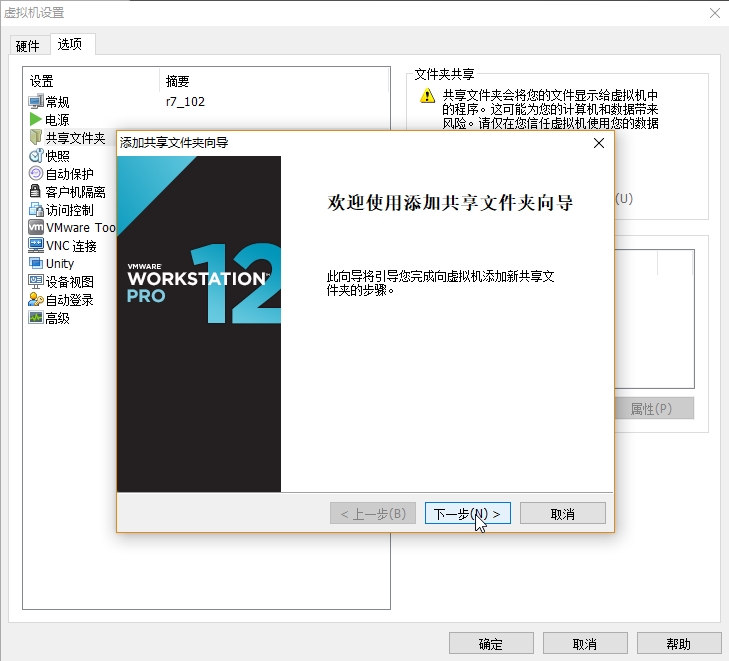Click the yellow warning icon in 文件夹共享
Image resolution: width=729 pixels, height=661 pixels.
coord(427,96)
